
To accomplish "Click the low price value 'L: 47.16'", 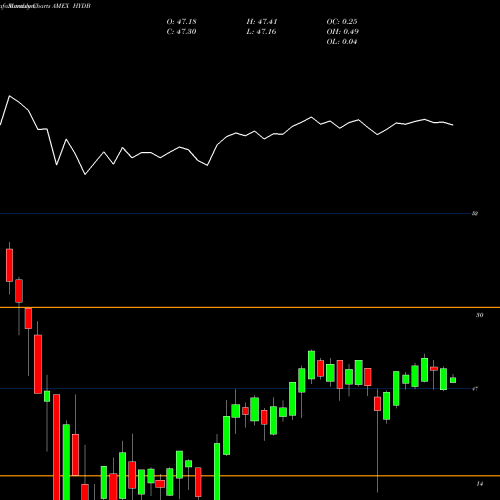I will click(262, 32).
